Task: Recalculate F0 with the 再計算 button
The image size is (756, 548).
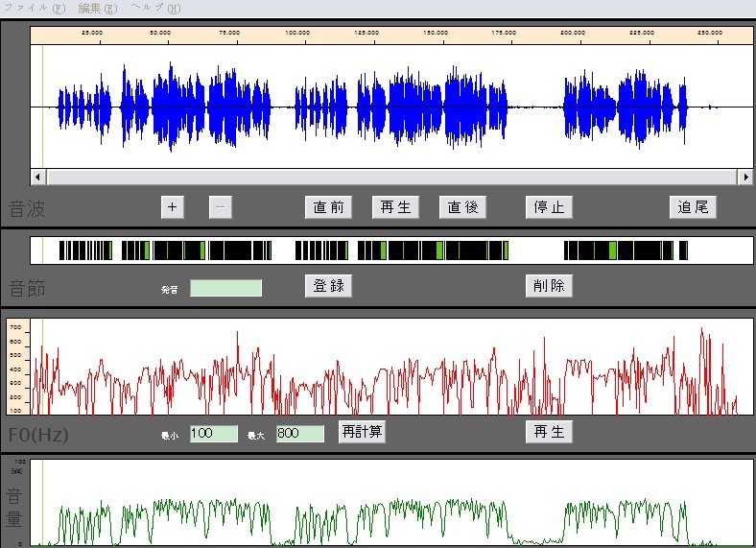Action: (362, 431)
